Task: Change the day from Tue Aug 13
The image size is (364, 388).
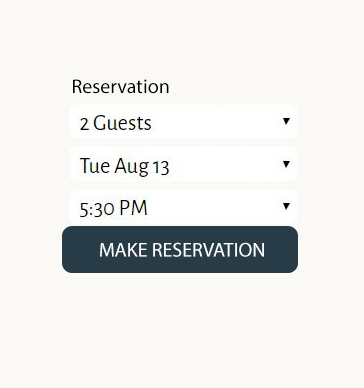Action: (x=183, y=164)
